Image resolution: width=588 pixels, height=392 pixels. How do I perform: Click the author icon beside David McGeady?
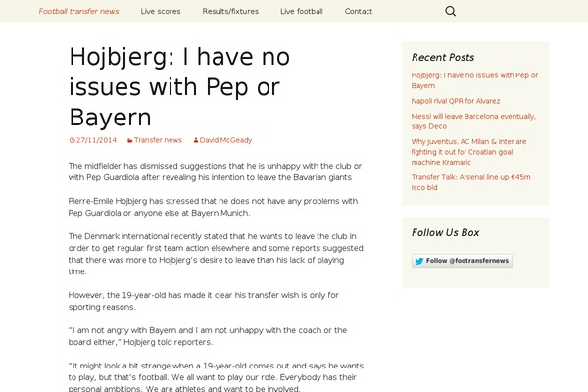195,140
